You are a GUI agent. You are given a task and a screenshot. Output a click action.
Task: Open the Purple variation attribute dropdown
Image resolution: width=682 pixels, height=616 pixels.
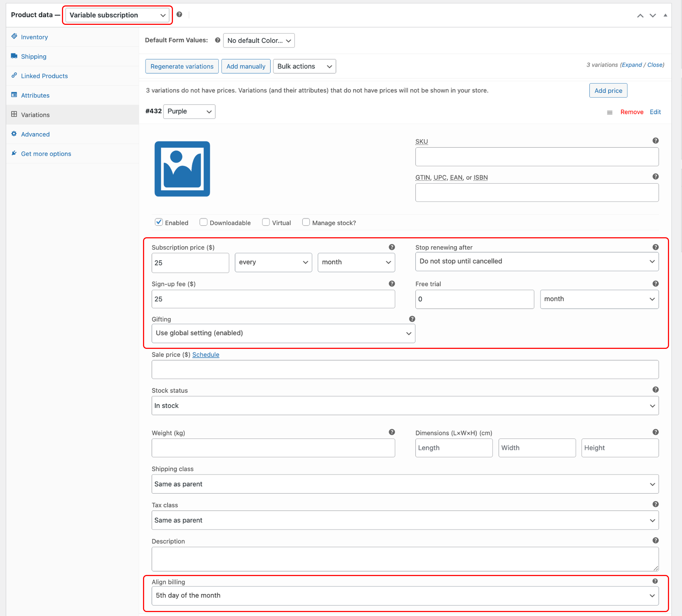[189, 111]
